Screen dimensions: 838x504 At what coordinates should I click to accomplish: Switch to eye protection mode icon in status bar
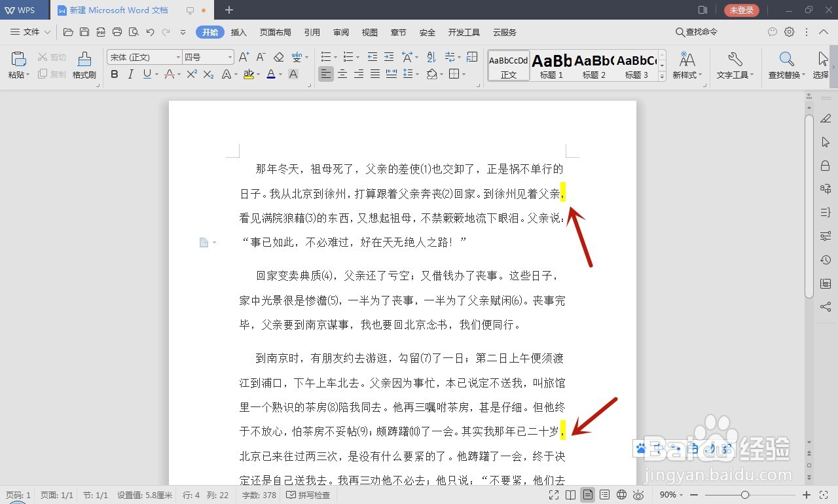[x=639, y=495]
